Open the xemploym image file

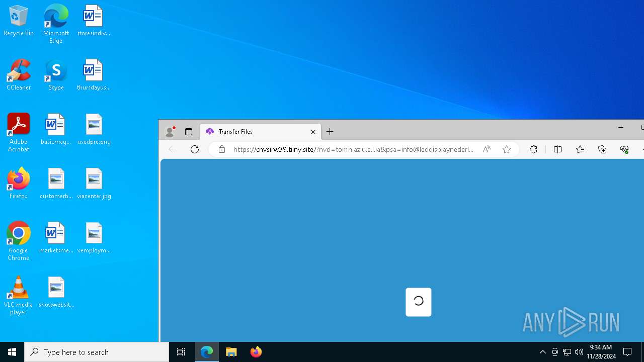94,238
